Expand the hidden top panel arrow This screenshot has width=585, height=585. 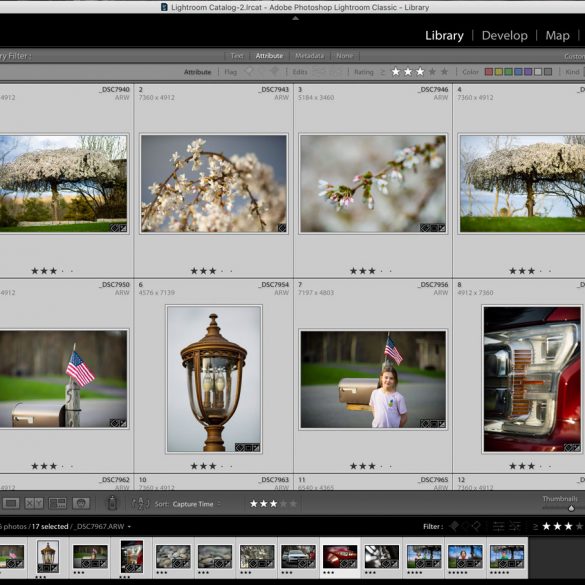coord(295,18)
